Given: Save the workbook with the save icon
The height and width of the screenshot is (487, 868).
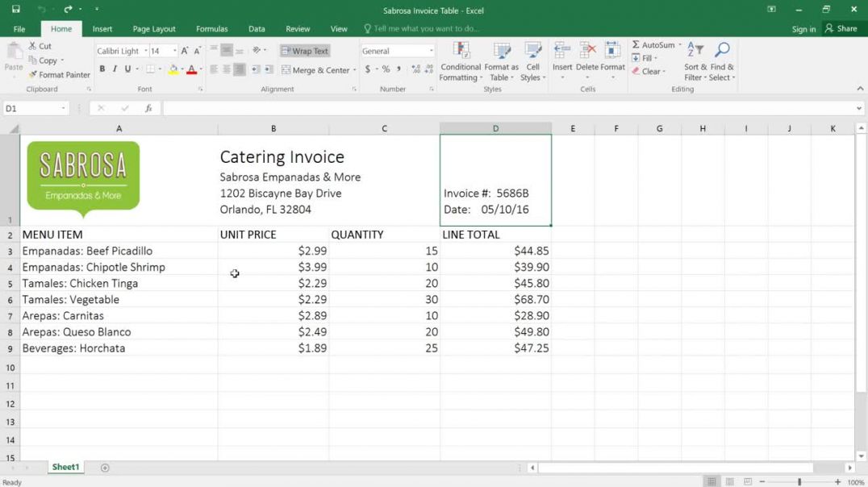Looking at the screenshot, I should point(15,10).
